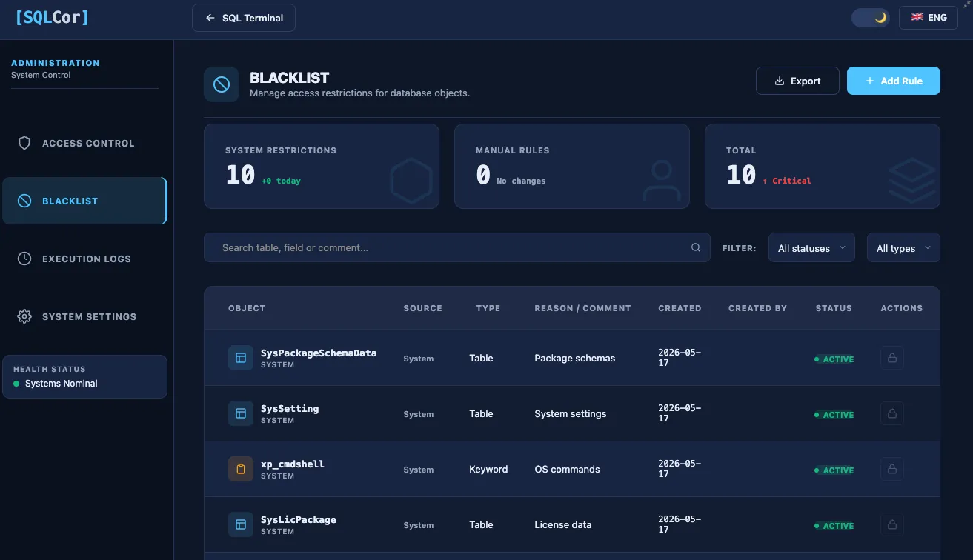This screenshot has width=973, height=560.
Task: Click the Access Control shield icon
Action: 24,143
